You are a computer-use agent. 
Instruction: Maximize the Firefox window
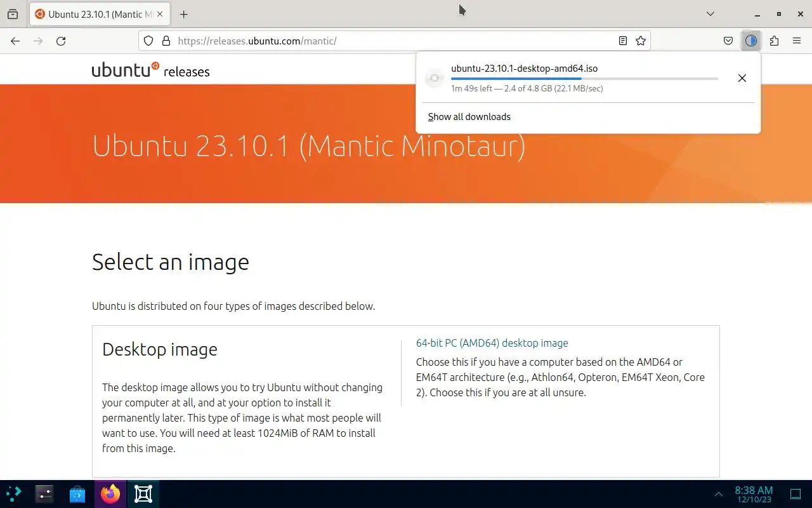click(x=779, y=14)
